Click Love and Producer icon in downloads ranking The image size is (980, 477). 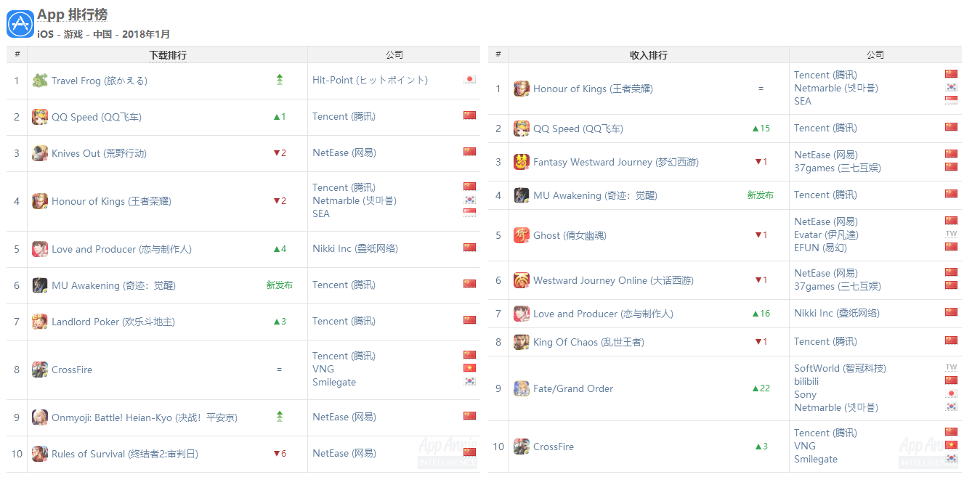[40, 249]
